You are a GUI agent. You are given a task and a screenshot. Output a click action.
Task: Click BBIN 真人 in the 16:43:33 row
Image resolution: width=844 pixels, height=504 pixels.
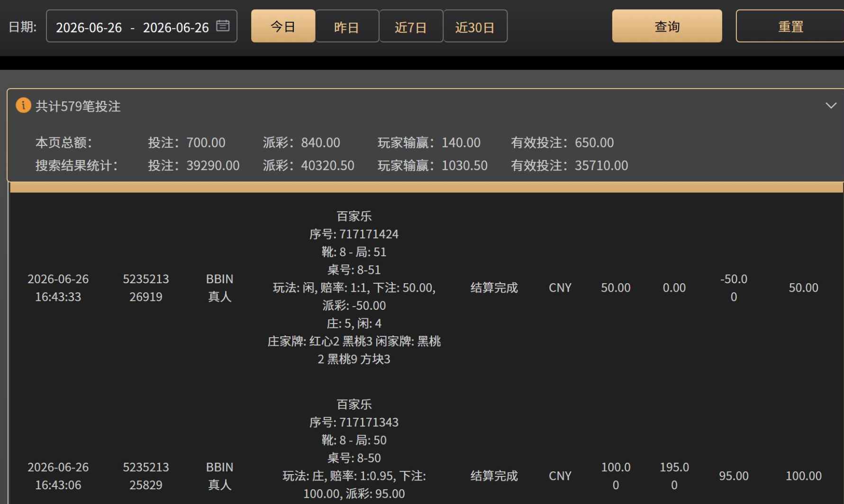click(x=220, y=288)
